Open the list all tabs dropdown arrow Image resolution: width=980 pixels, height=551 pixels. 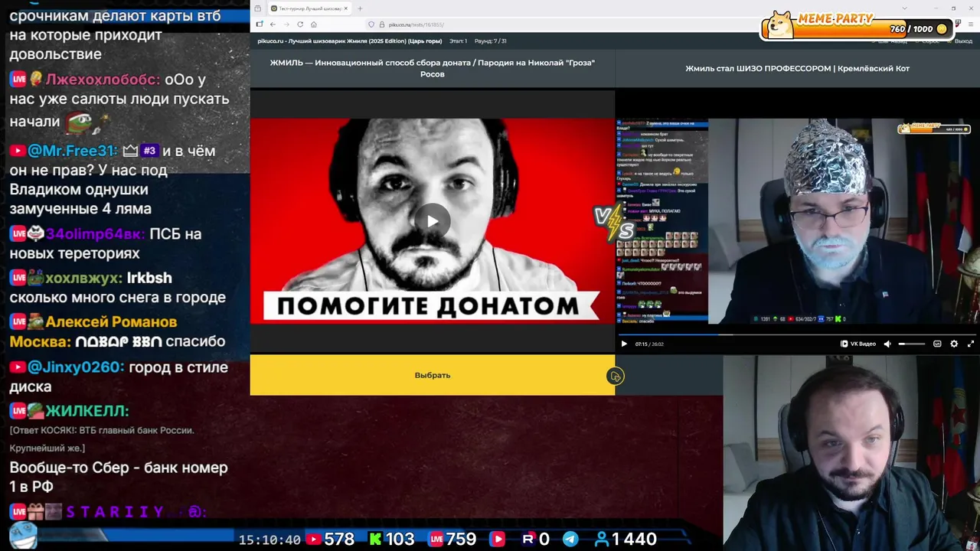click(x=905, y=8)
